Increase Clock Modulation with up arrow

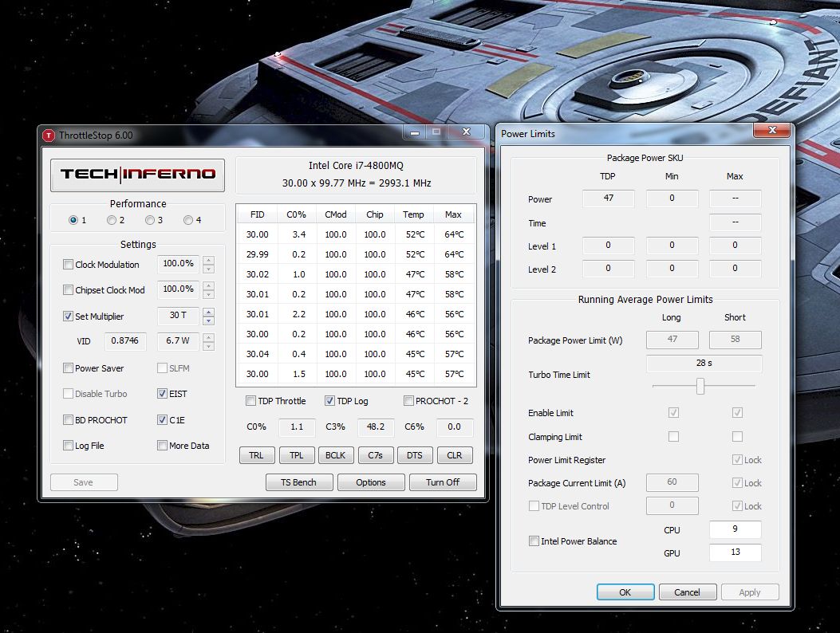209,260
